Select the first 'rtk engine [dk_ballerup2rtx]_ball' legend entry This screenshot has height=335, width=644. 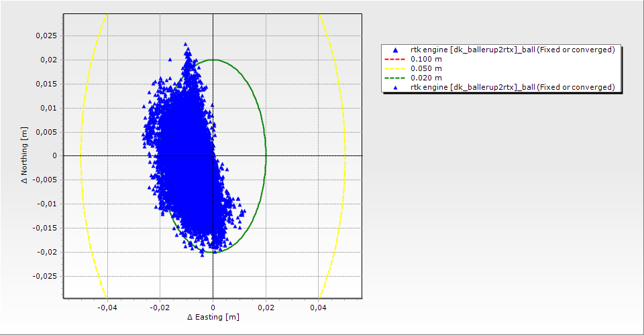(513, 50)
